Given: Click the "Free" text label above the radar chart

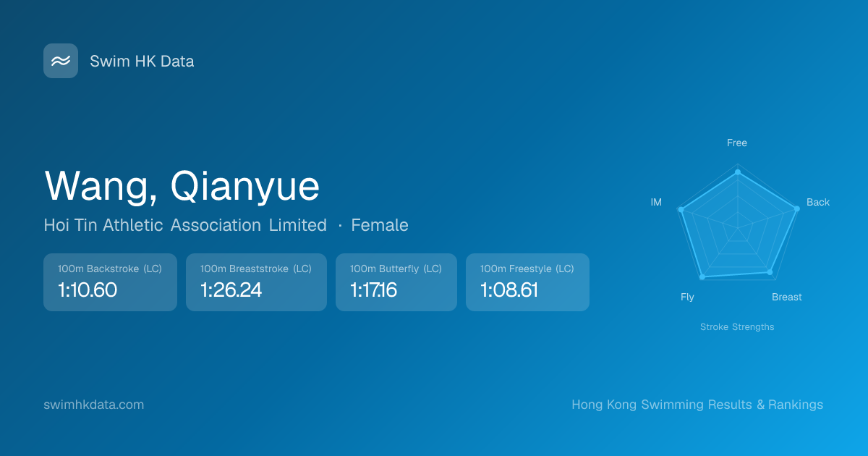Looking at the screenshot, I should (737, 143).
